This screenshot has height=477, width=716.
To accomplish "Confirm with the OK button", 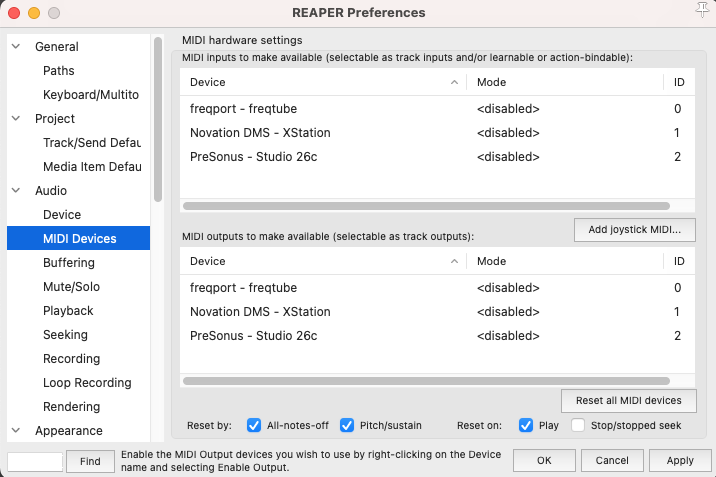I will (544, 461).
